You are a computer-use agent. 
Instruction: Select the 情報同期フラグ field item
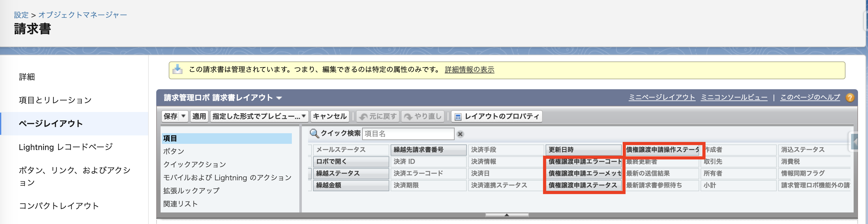click(814, 173)
